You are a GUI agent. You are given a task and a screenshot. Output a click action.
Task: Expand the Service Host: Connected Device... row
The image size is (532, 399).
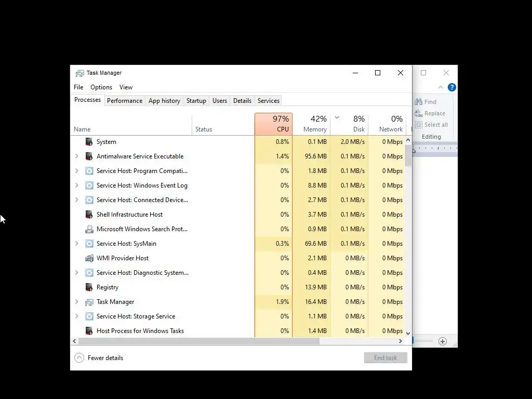[77, 200]
